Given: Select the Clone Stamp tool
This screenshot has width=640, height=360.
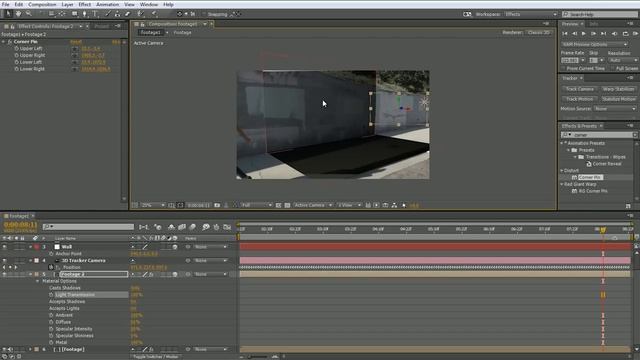Looking at the screenshot, I should [x=118, y=14].
